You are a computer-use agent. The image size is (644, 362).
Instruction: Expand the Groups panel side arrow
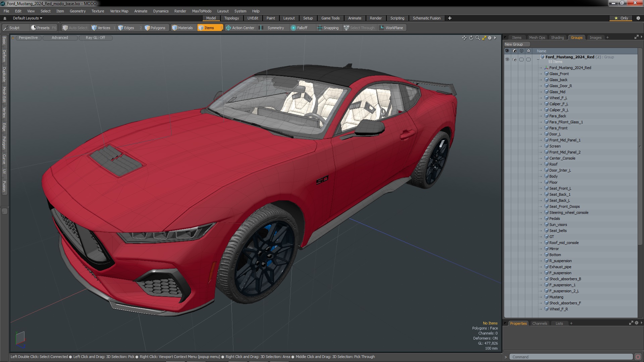(x=641, y=37)
